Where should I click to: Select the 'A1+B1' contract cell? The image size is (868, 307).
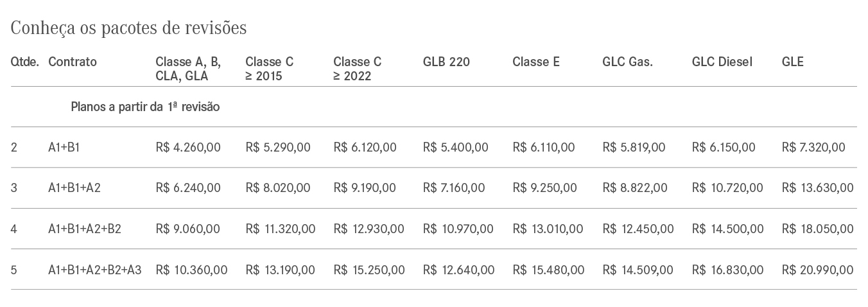(x=64, y=148)
